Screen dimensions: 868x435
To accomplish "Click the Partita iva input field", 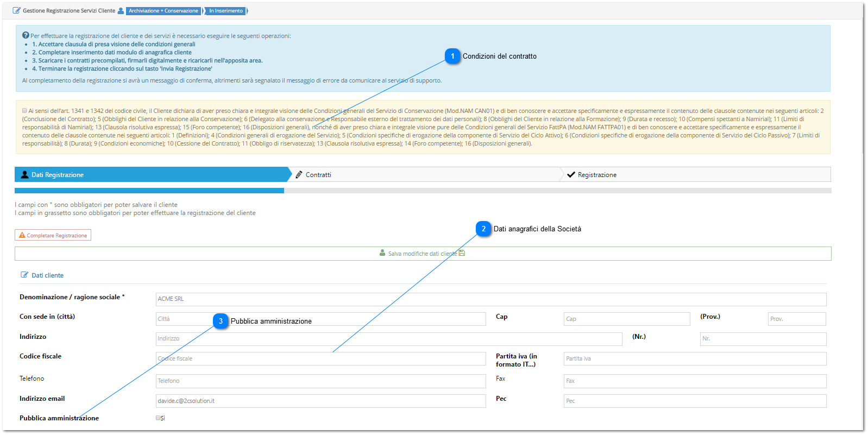I will coord(695,358).
